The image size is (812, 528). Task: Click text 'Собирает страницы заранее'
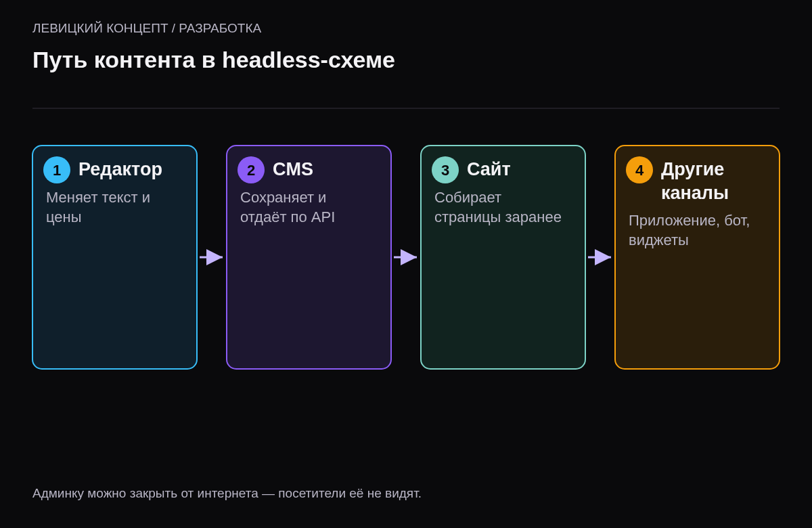(498, 207)
